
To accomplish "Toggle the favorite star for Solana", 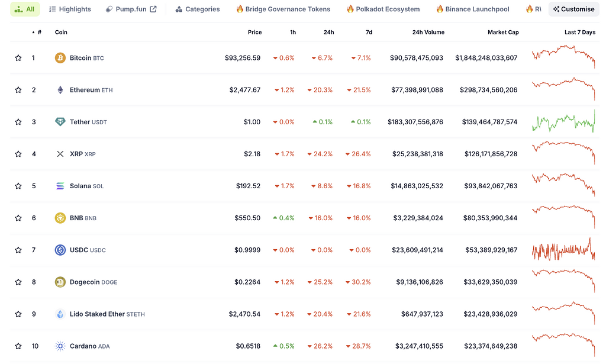I will point(18,186).
